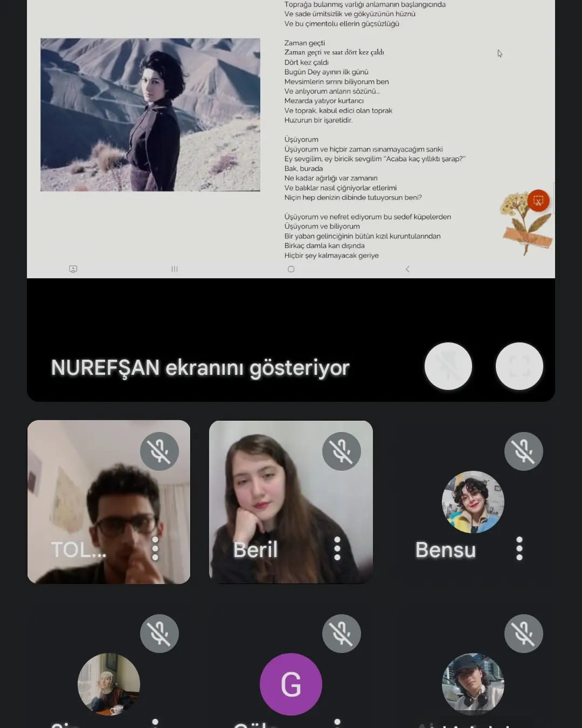Expand the shared screen to fullscreen

[x=519, y=366]
